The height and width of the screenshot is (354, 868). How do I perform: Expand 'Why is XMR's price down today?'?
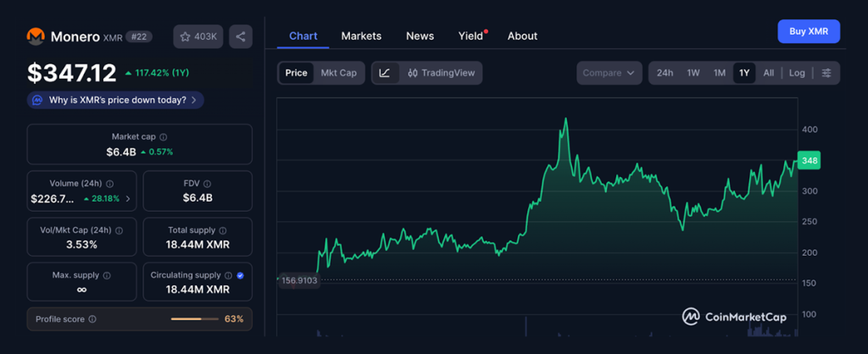click(x=115, y=100)
